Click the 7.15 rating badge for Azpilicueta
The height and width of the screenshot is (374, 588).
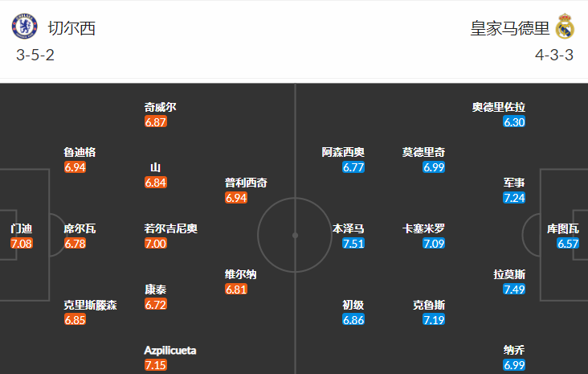156,366
